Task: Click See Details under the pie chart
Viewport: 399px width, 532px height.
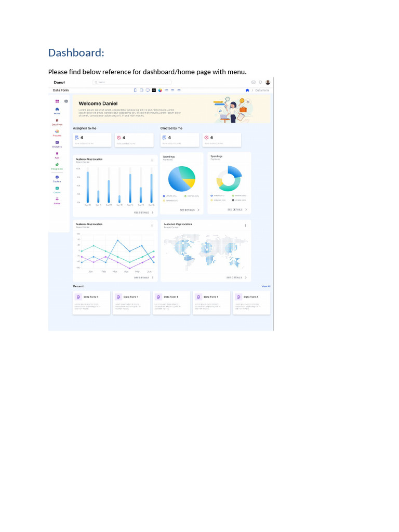Action: [x=190, y=210]
